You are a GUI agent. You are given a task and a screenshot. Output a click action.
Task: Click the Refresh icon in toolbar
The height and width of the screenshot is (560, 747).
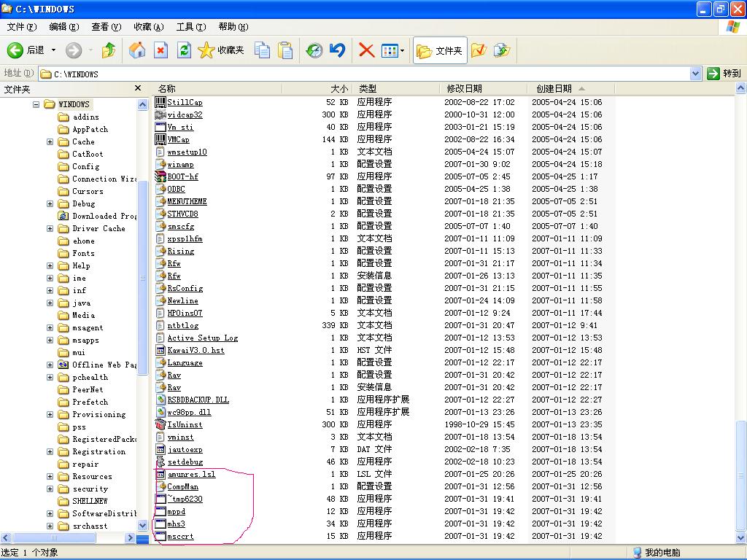coord(185,50)
